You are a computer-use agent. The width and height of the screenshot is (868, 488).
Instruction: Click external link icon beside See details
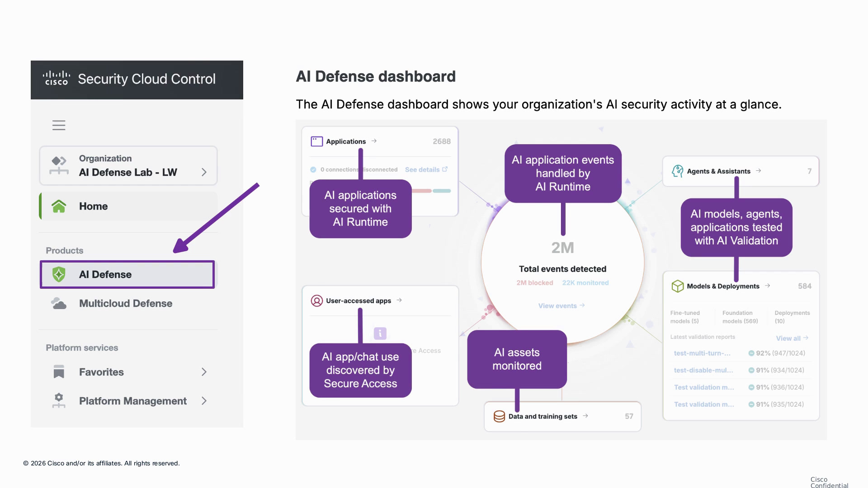click(445, 169)
